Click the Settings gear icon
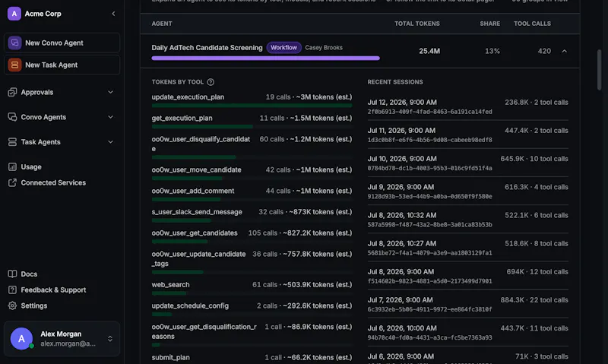608x364 pixels. [12, 305]
